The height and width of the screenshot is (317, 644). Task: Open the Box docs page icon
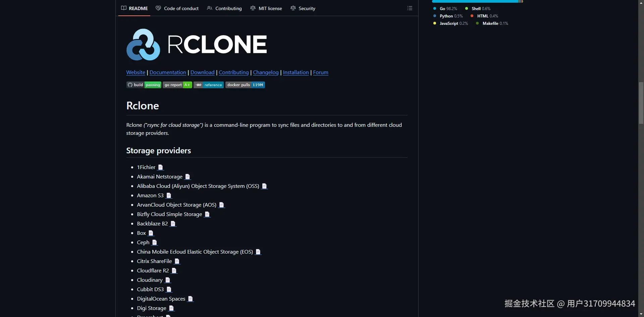pos(151,233)
